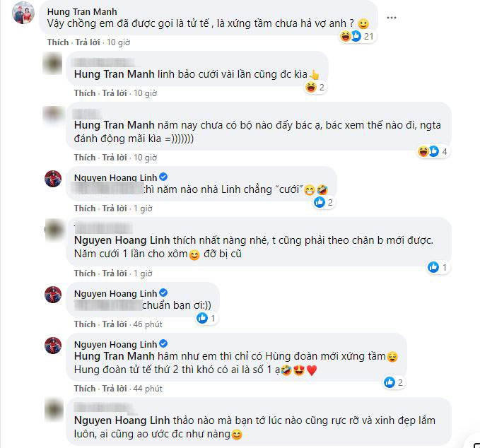Open the Hung Tran Manh mention in the first reply
This screenshot has width=480, height=448.
tap(115, 74)
